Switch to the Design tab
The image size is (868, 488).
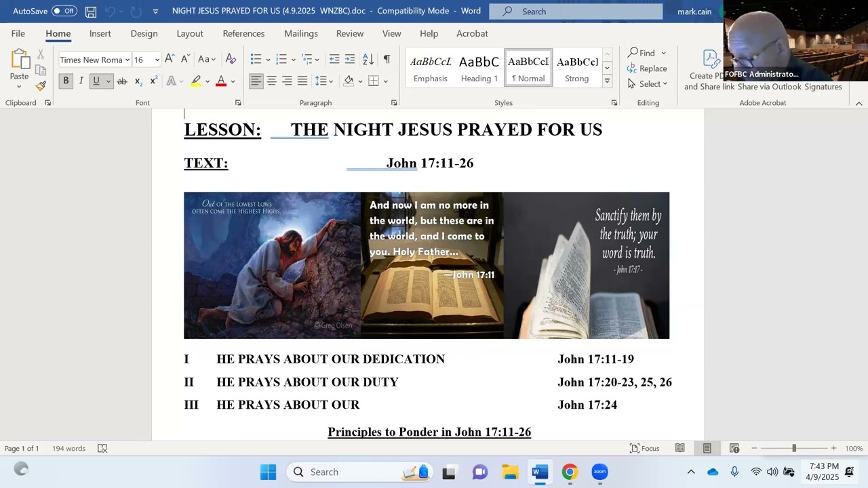coord(144,33)
